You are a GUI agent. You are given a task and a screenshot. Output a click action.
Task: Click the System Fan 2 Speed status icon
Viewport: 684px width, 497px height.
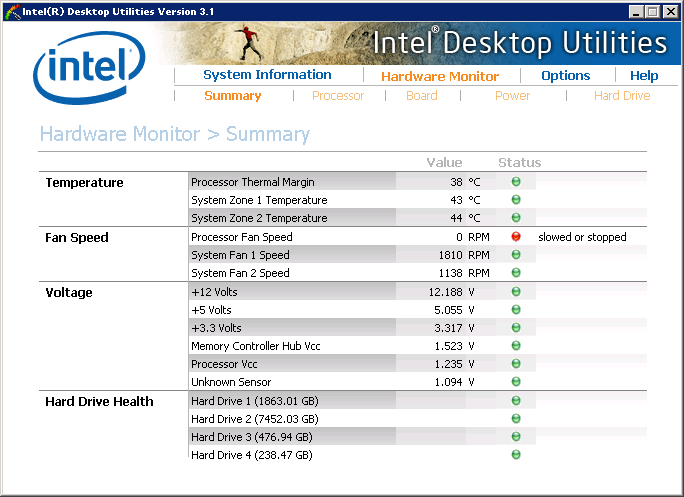(x=516, y=273)
